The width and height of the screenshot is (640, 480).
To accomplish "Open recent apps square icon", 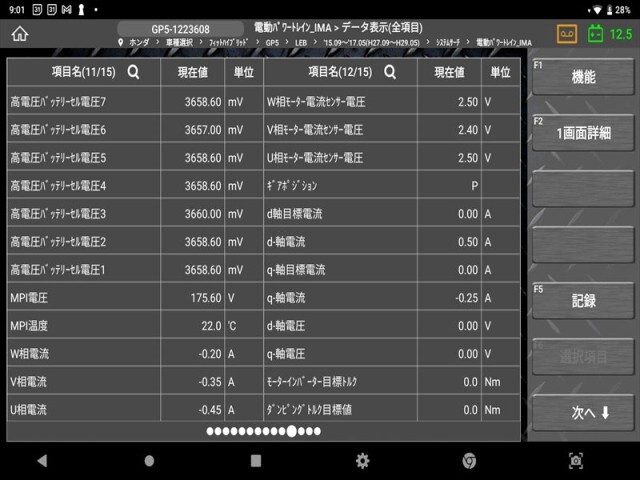I will [x=256, y=461].
